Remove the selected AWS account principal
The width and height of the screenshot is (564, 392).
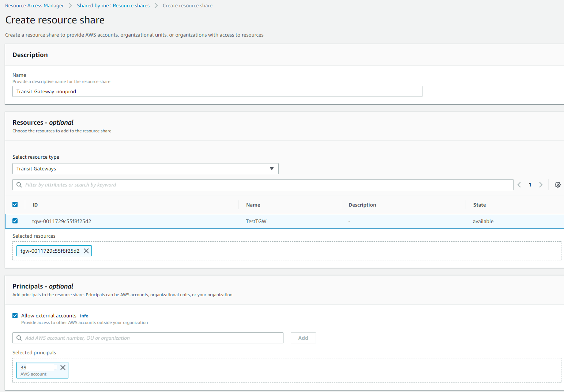[x=63, y=367]
